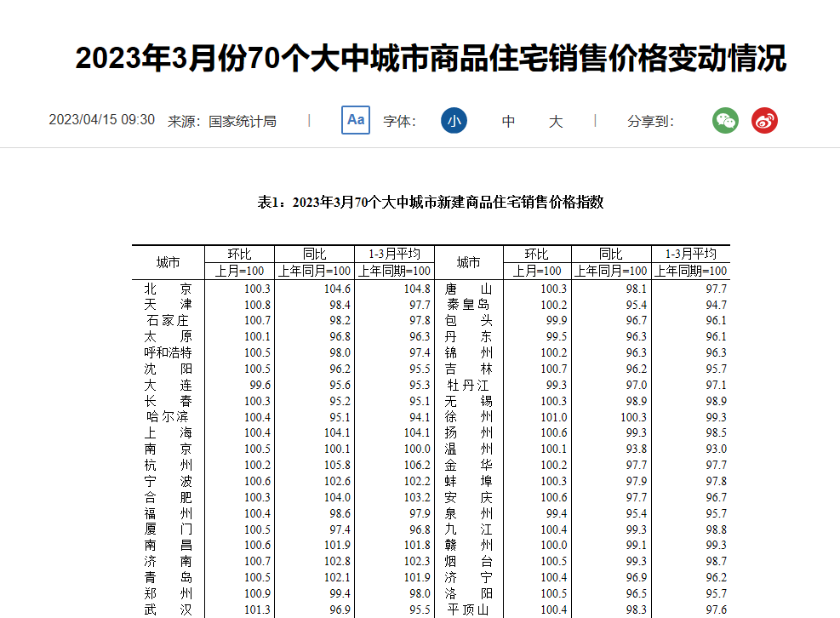Click the article headline about 70个大中城市
Viewport: 840px width, 618px height.
tap(431, 59)
